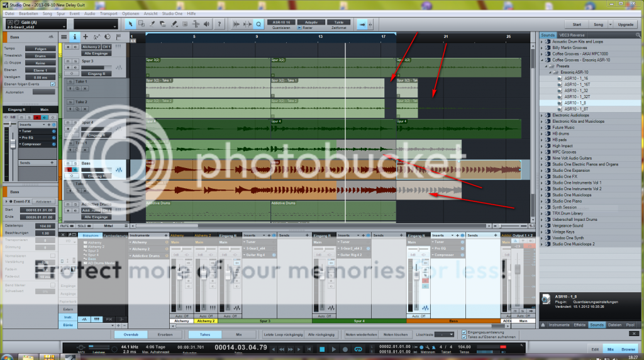Switch to the Effekte browser tab
The height and width of the screenshot is (360, 644).
click(579, 325)
